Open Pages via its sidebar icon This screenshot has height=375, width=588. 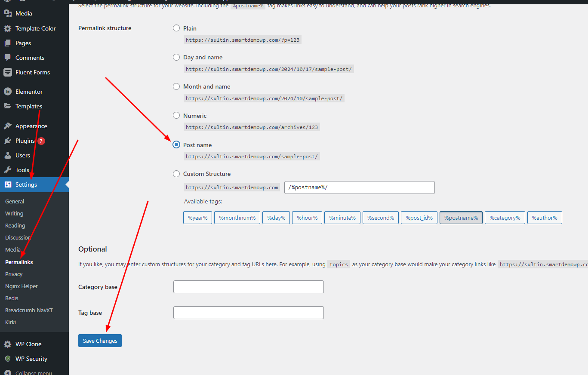[x=8, y=43]
